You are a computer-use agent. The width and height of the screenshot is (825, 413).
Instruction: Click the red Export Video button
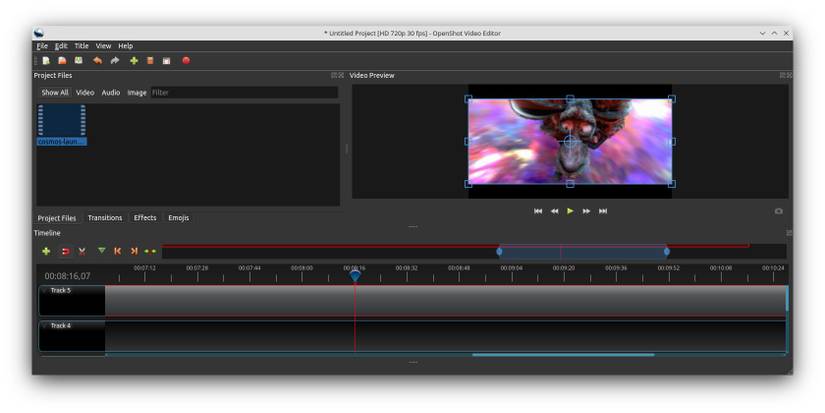point(186,61)
